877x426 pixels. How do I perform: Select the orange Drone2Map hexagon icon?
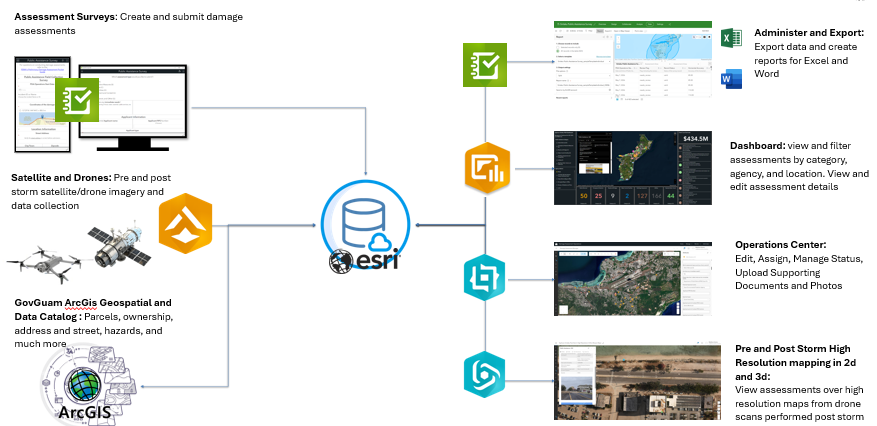coord(185,224)
